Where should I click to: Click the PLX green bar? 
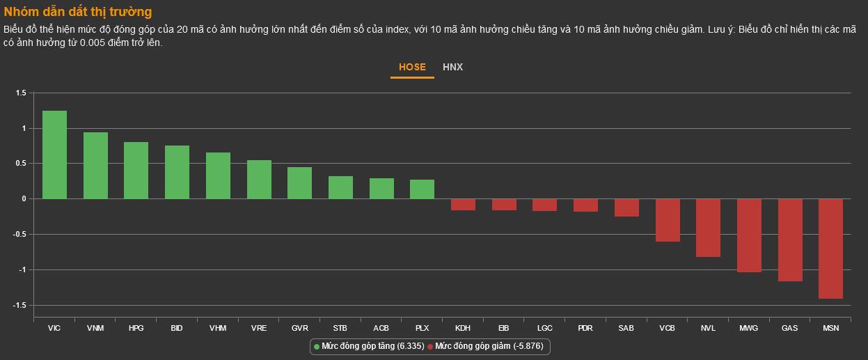pyautogui.click(x=422, y=189)
